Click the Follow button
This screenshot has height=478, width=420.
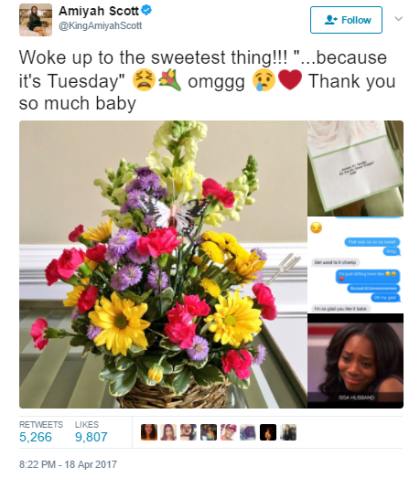346,20
